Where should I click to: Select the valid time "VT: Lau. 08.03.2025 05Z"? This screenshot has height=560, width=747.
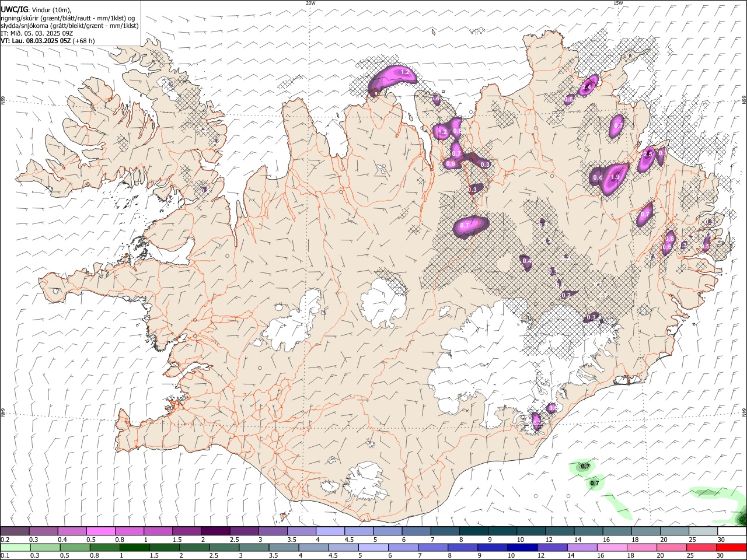pyautogui.click(x=36, y=41)
